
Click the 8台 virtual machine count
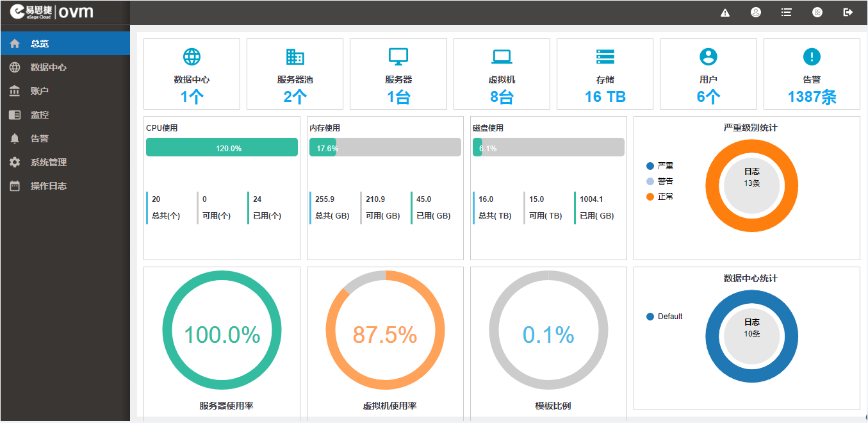click(502, 97)
